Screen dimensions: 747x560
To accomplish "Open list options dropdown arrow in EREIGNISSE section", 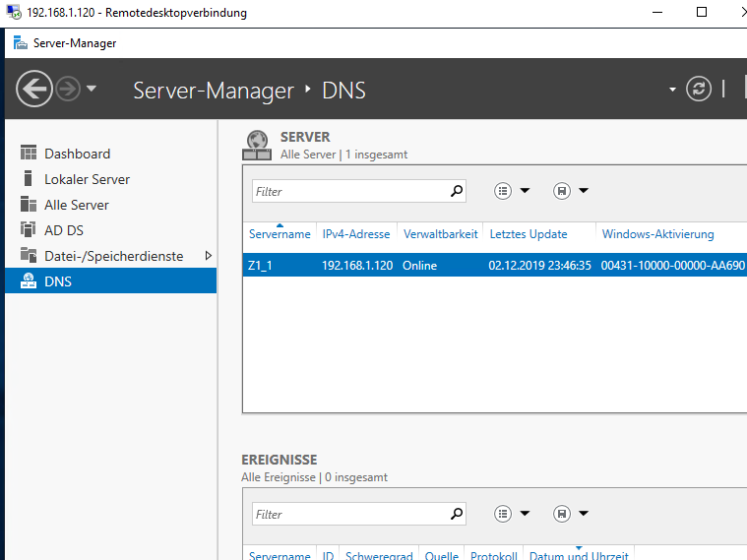I will pos(525,514).
